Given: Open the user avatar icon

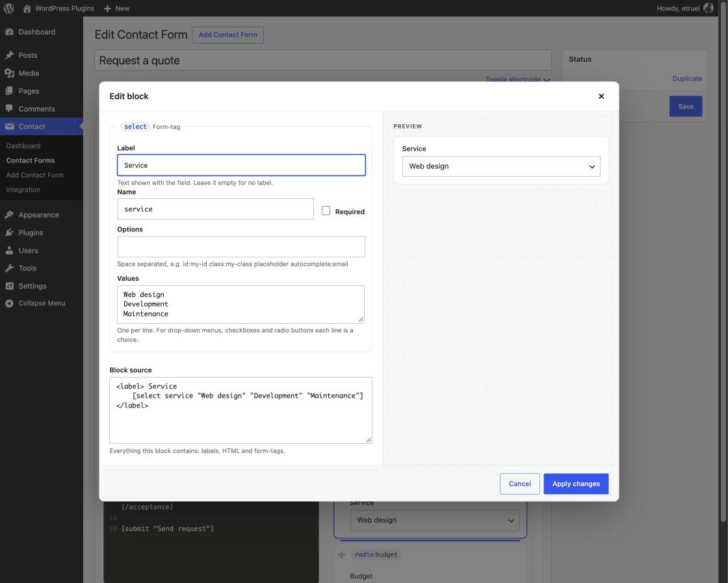Looking at the screenshot, I should point(708,8).
